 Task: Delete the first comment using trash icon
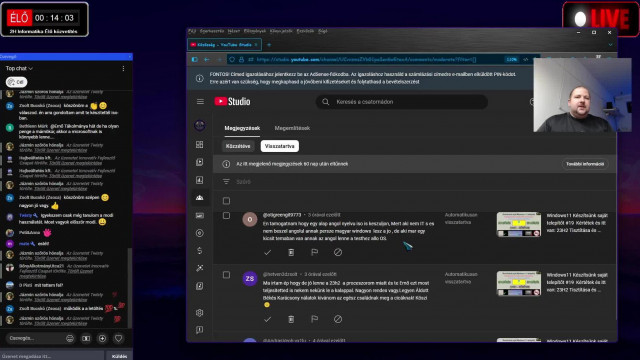click(x=291, y=252)
